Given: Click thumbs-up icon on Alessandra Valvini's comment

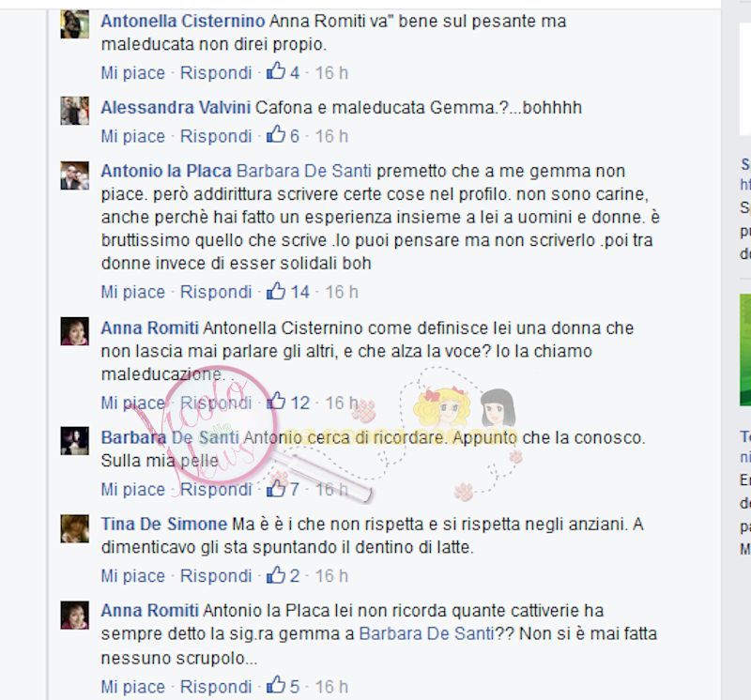Looking at the screenshot, I should click(x=276, y=135).
